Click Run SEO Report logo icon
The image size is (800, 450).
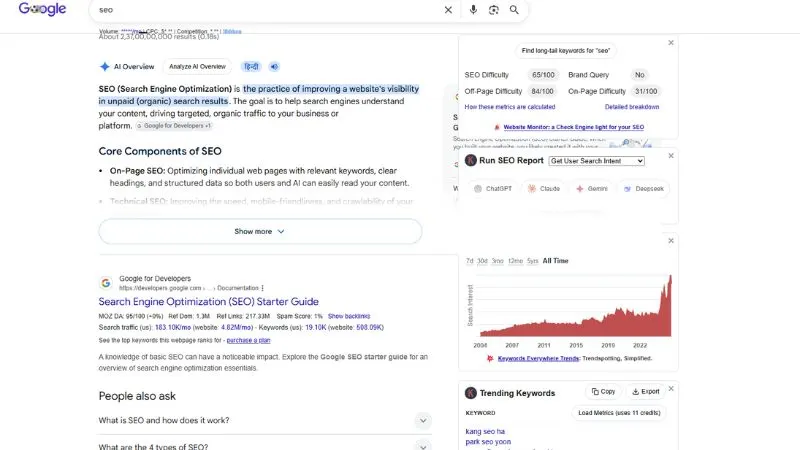[x=470, y=160]
